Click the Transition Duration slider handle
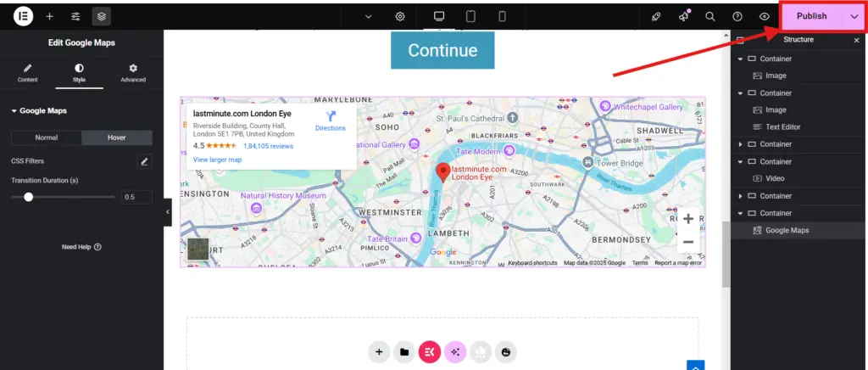868x370 pixels. (x=28, y=197)
